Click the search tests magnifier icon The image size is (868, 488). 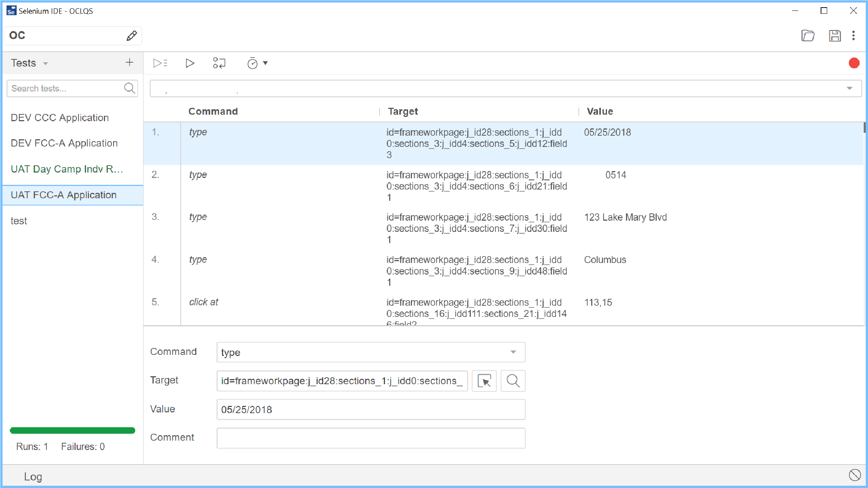click(129, 88)
